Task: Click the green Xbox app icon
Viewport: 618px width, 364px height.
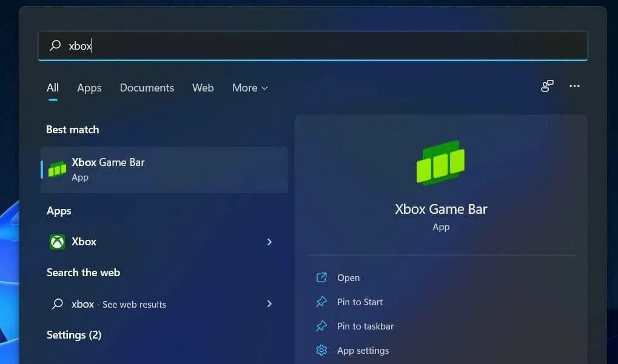Action: click(x=57, y=242)
